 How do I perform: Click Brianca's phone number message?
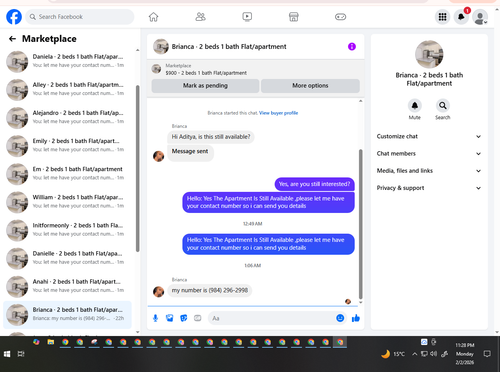(210, 290)
